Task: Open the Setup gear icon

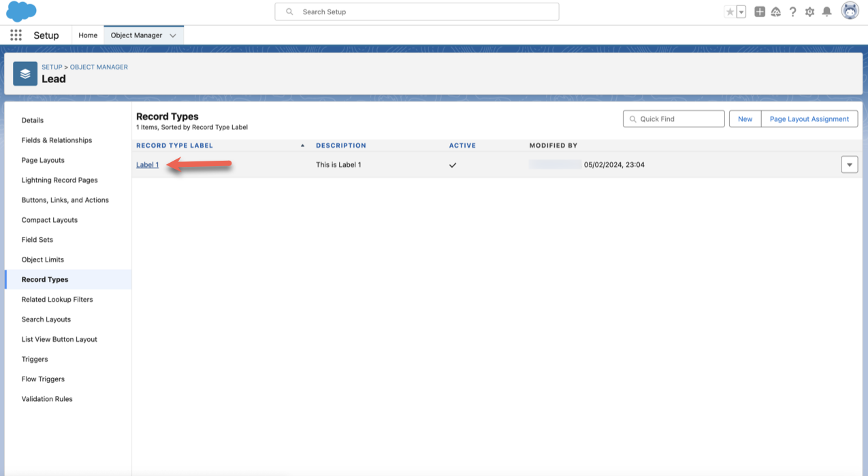Action: (x=809, y=12)
